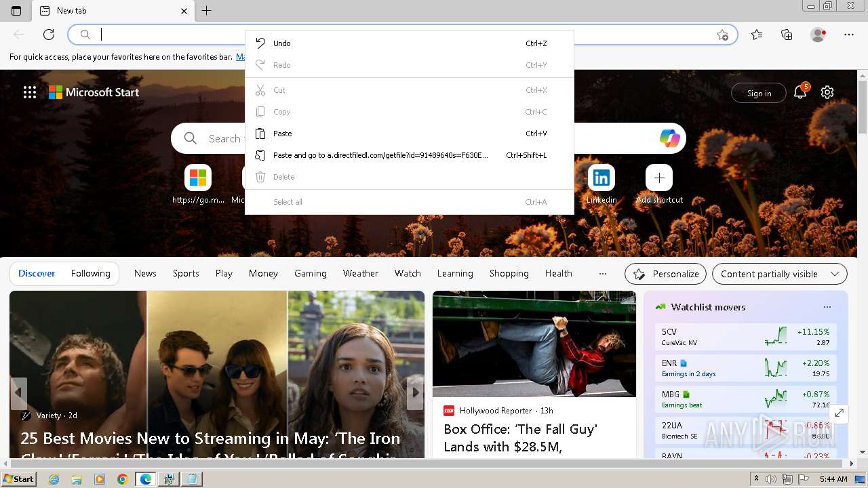Screen dimensions: 868x488
Task: Show more feed categories ellipsis
Action: [x=603, y=274]
